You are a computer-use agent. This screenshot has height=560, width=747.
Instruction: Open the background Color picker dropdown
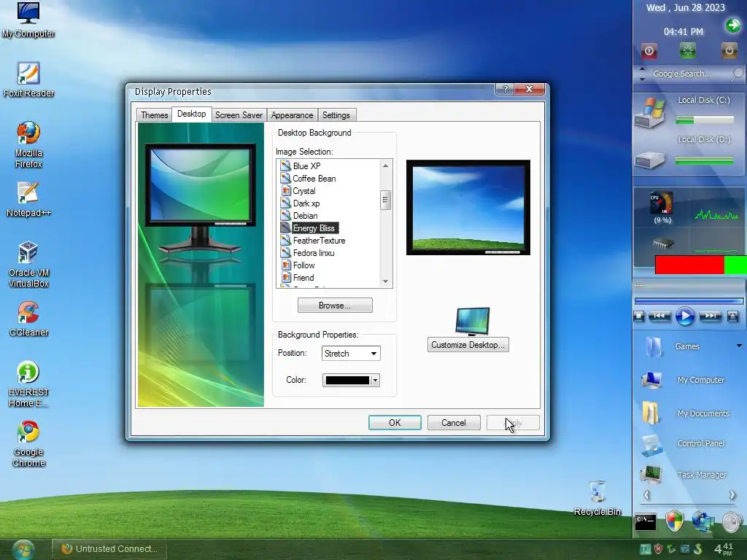(x=351, y=380)
